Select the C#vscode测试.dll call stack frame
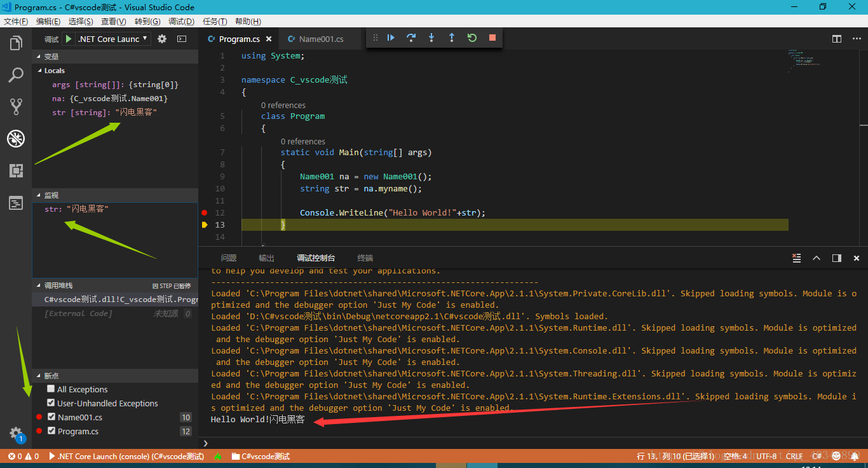Screen dimensions: 868x468 tap(115, 299)
